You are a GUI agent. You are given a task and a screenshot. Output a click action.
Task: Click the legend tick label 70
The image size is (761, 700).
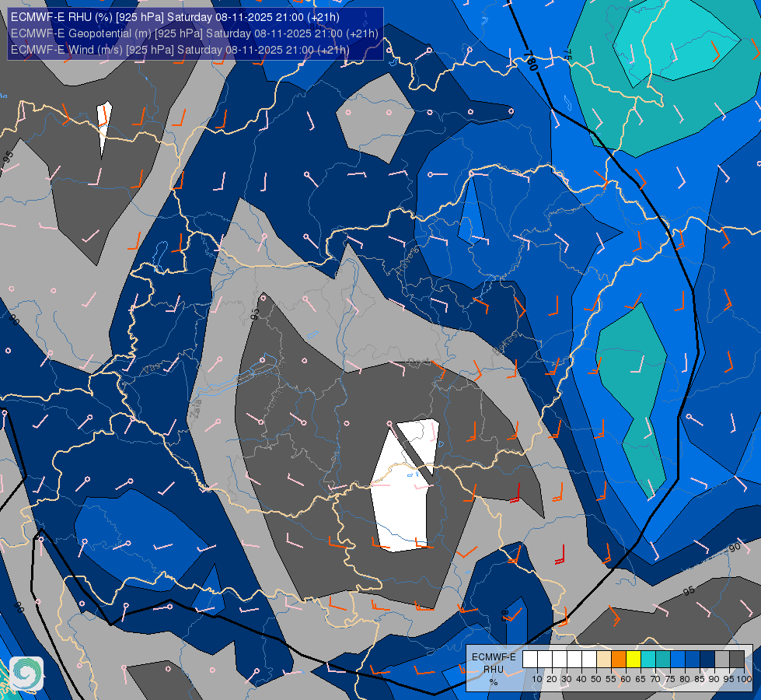(656, 679)
